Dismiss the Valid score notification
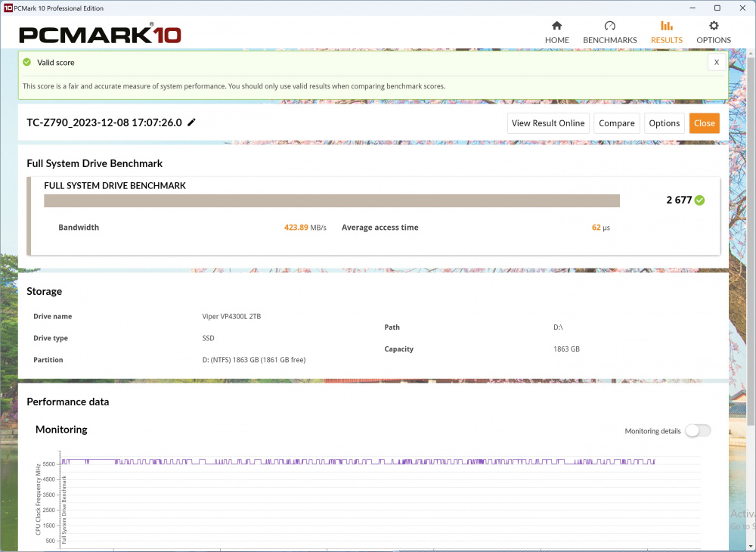 coord(717,62)
